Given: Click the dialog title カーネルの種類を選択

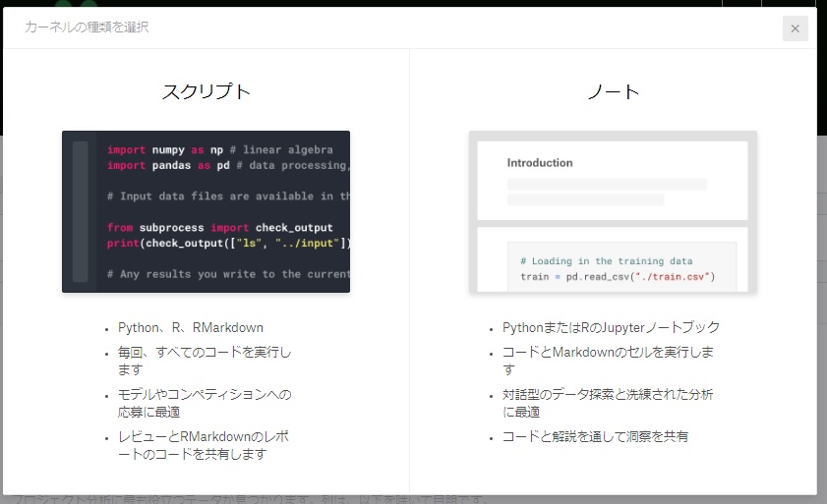Looking at the screenshot, I should 87,27.
